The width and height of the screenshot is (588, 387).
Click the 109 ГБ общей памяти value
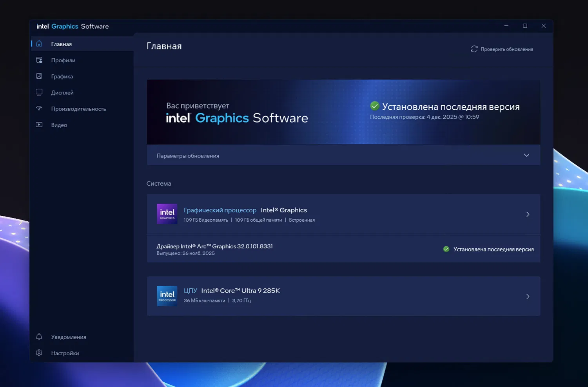pyautogui.click(x=258, y=220)
